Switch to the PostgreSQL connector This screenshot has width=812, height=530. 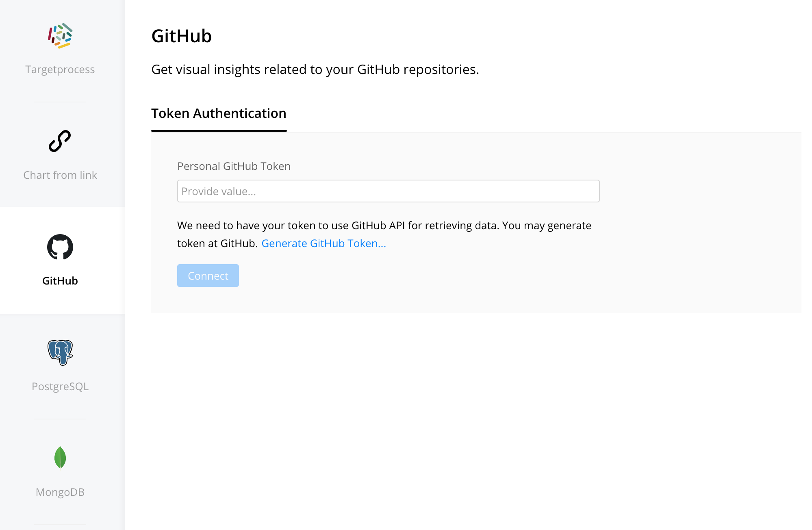click(x=60, y=386)
